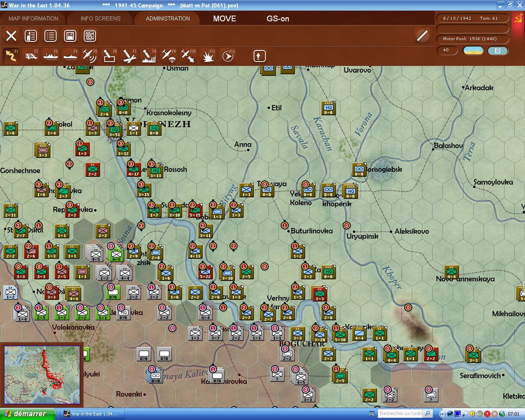Switch to ADMINISTRATION tab

coord(168,18)
